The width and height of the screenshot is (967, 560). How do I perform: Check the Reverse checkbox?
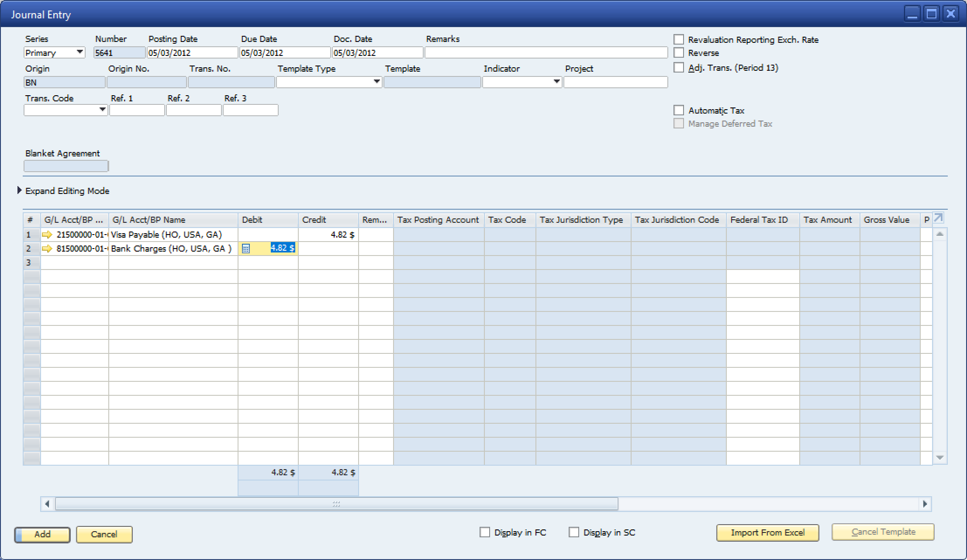(679, 53)
